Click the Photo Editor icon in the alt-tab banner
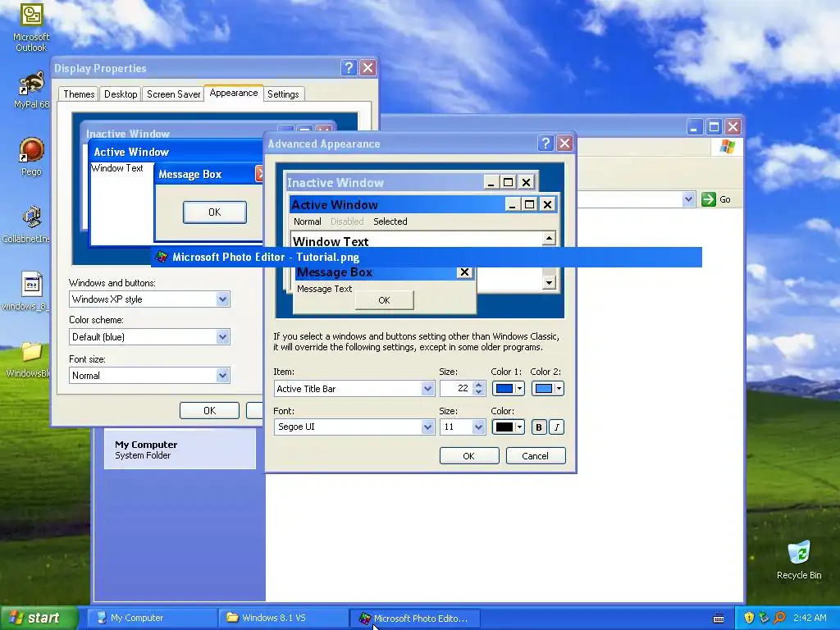The image size is (840, 630). [162, 257]
